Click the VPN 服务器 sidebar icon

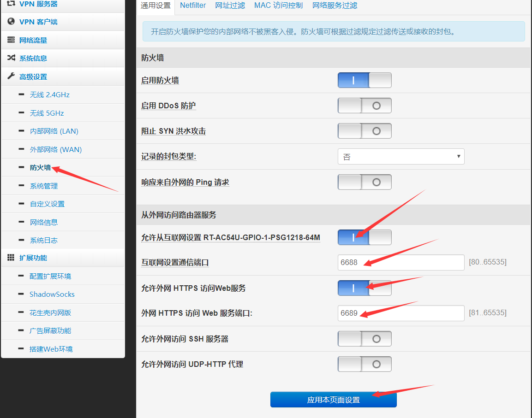[x=11, y=3]
